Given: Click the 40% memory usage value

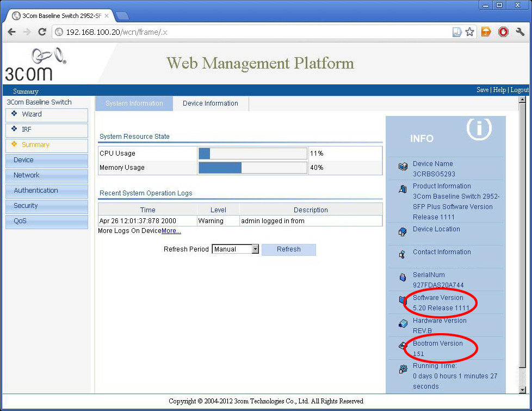Looking at the screenshot, I should coord(317,168).
